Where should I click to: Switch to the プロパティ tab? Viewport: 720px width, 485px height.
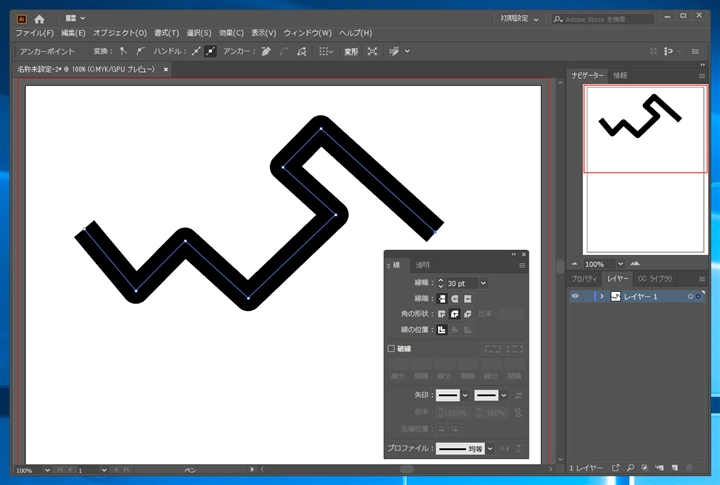pyautogui.click(x=584, y=279)
